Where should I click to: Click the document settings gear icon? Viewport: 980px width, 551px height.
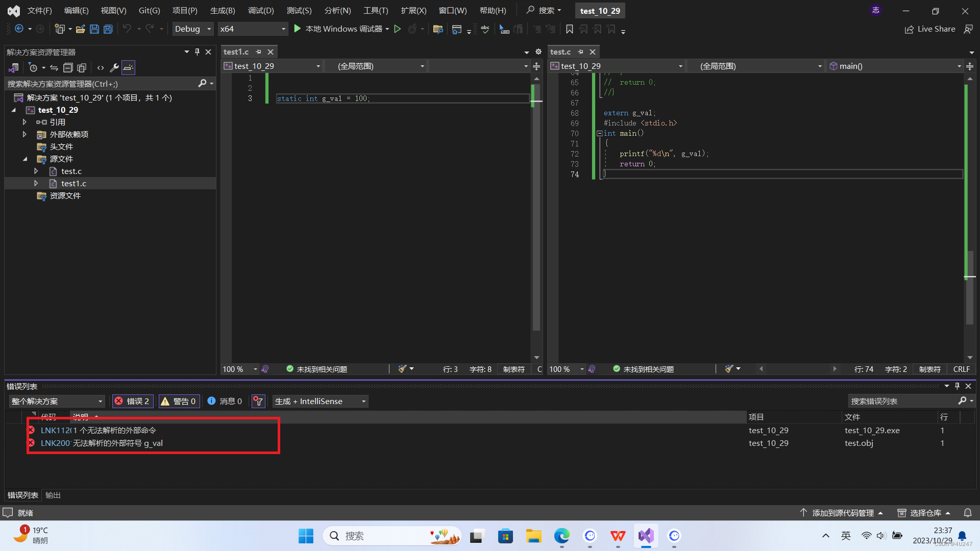click(x=538, y=52)
